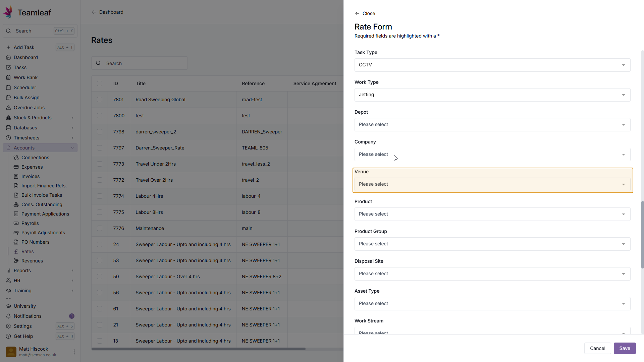Open user menu via three-dot icon
644x362 pixels.
pyautogui.click(x=74, y=352)
